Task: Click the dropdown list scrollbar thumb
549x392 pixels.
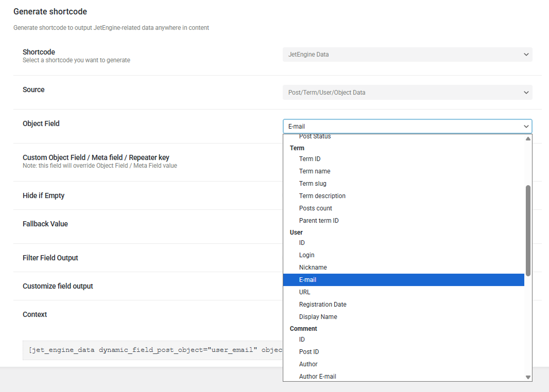Action: [528, 231]
